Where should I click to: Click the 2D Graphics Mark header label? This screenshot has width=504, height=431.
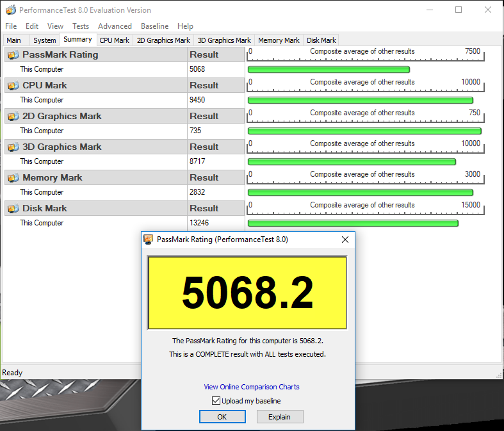pos(61,116)
